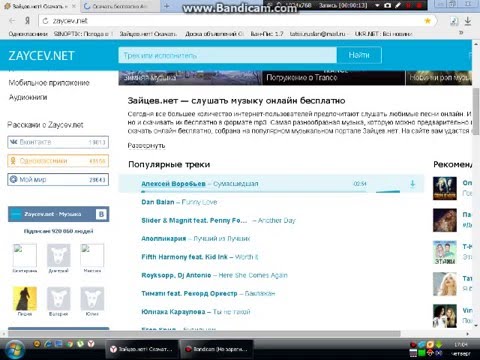Open a new browser tab with plus
The height and width of the screenshot is (360, 480).
click(167, 6)
